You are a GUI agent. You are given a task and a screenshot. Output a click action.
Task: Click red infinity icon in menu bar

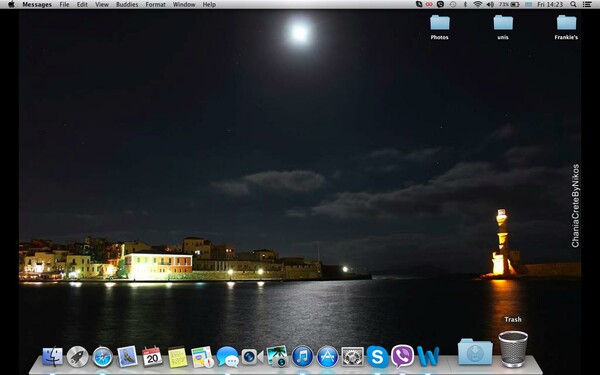429,5
